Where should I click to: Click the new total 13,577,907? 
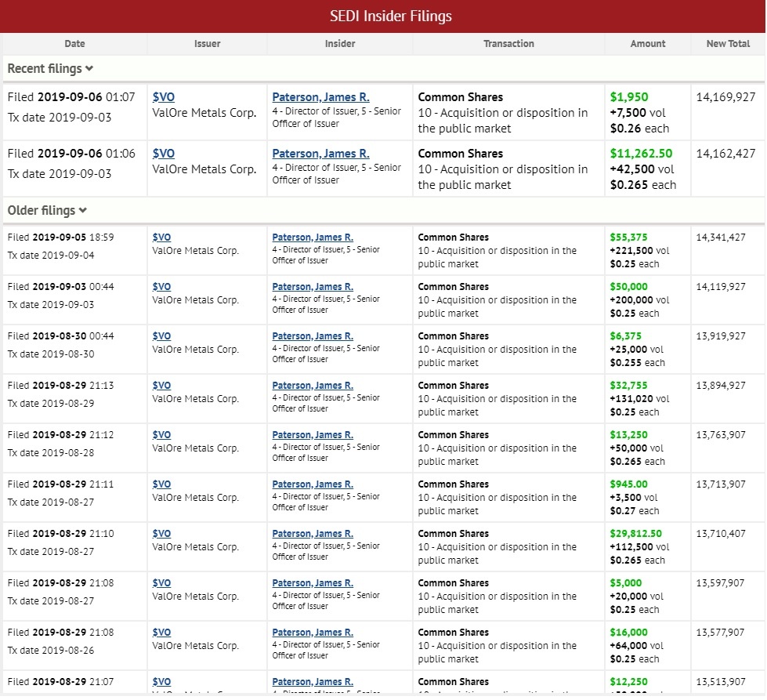click(721, 633)
